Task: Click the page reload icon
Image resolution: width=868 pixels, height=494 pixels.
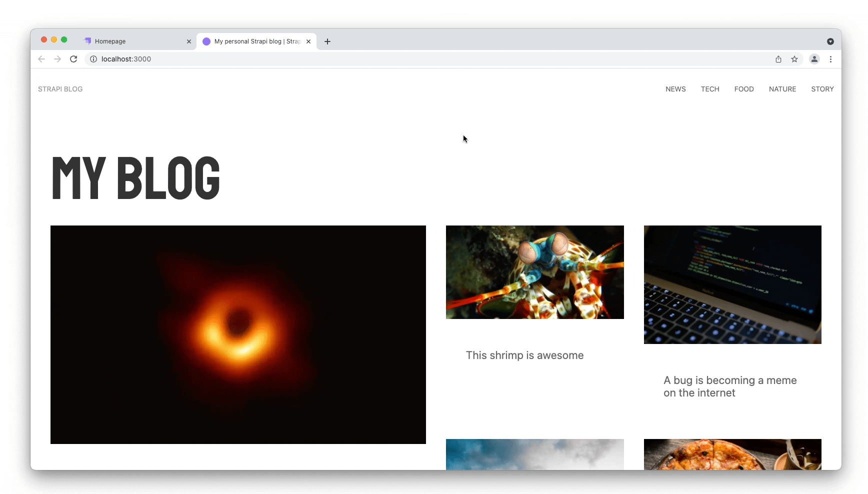Action: [x=73, y=59]
